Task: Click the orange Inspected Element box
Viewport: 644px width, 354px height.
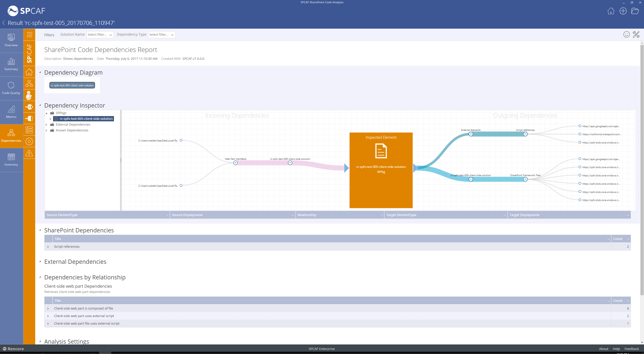Action: (381, 170)
